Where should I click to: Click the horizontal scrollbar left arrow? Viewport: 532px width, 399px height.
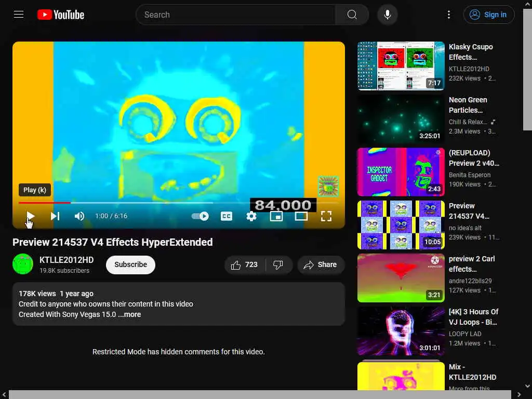[x=4, y=395]
